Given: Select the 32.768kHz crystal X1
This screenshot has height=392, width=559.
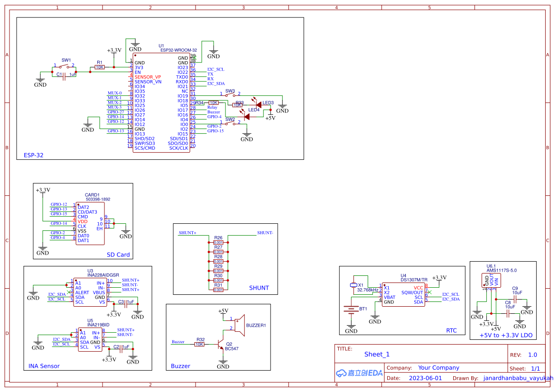Looking at the screenshot, I should pyautogui.click(x=354, y=285).
